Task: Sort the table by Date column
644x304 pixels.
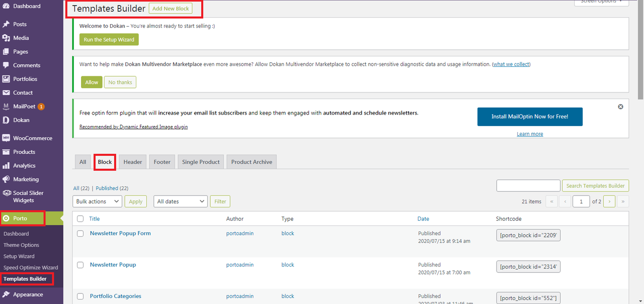Action: click(423, 219)
